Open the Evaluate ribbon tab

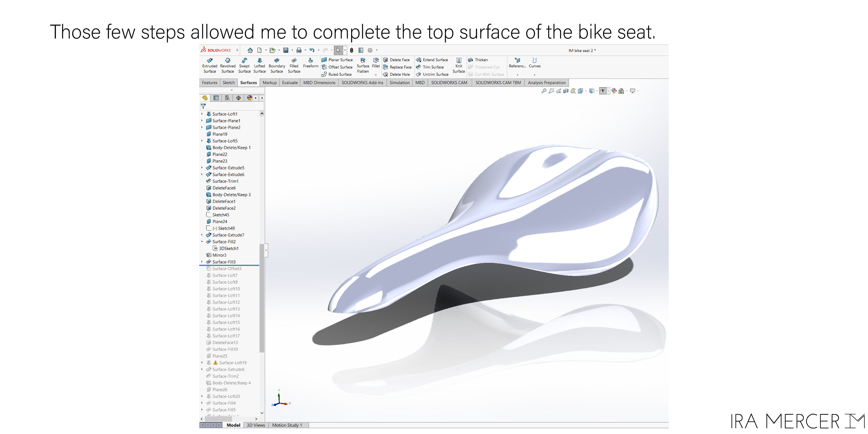pos(290,83)
